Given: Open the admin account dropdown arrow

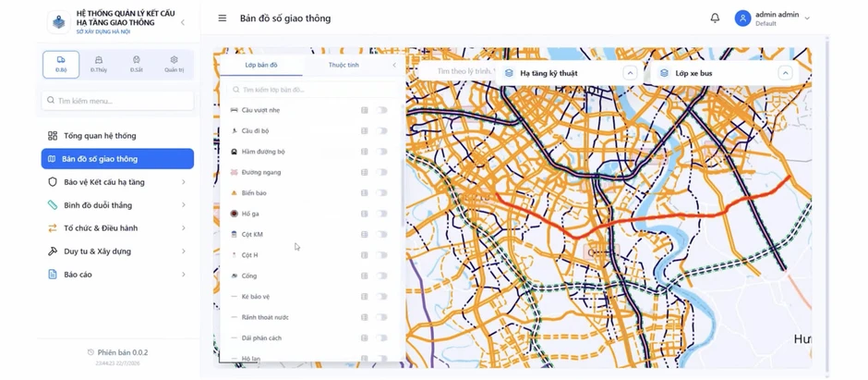Looking at the screenshot, I should coord(807,18).
